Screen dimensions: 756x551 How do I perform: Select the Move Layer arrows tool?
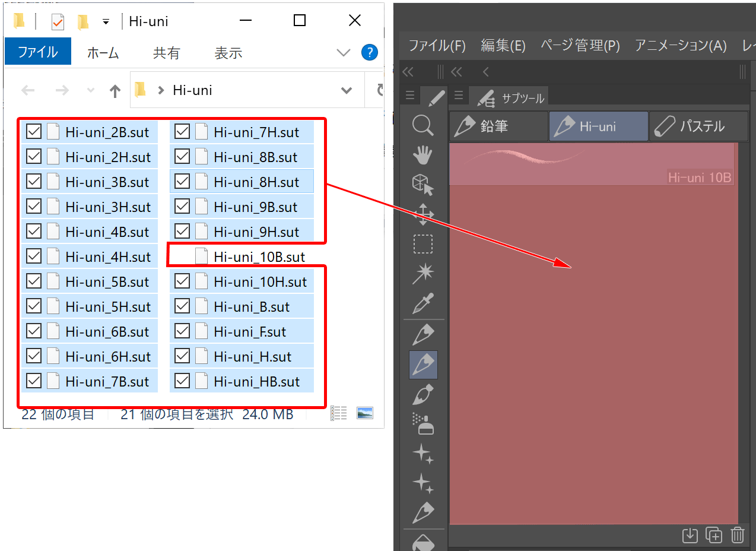tap(423, 214)
